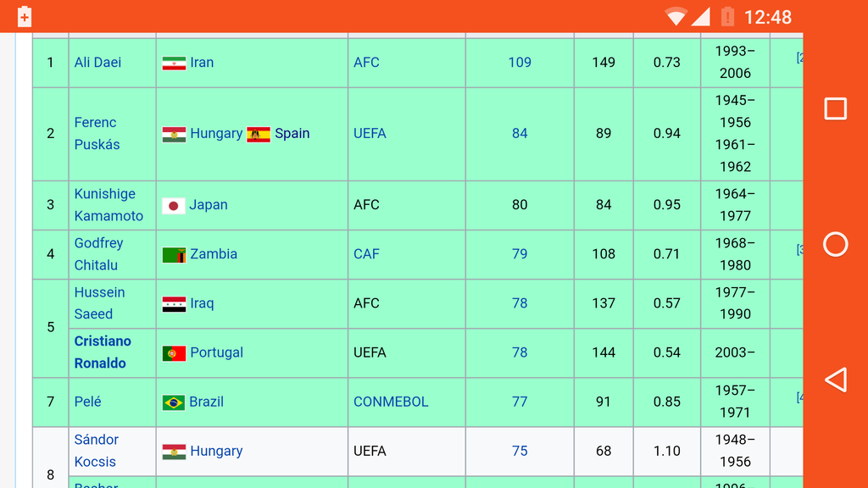Tap the battery saver notification icon
Screen dimensions: 868x488
(x=25, y=17)
